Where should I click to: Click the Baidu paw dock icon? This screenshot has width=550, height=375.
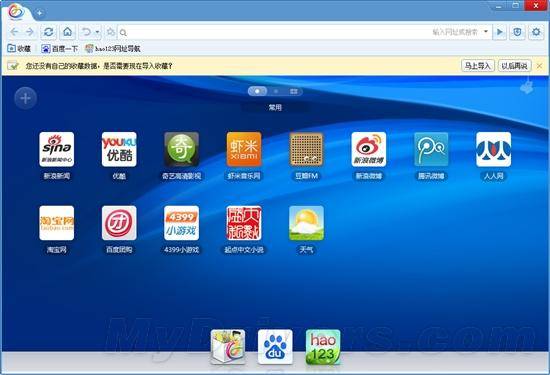[275, 347]
